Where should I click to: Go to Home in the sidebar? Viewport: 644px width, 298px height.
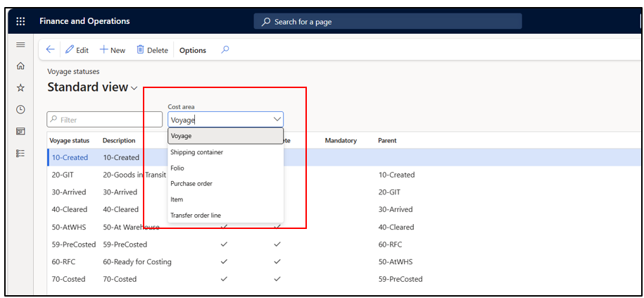click(20, 66)
